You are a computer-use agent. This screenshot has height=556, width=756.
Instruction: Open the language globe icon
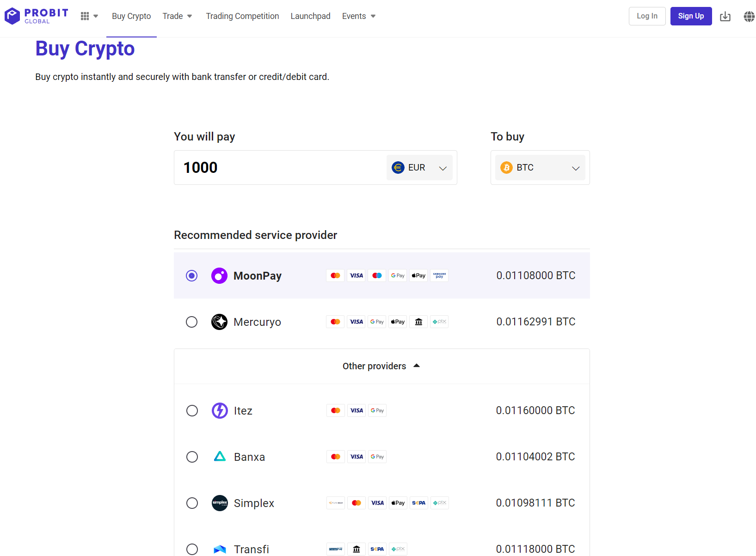(x=749, y=16)
